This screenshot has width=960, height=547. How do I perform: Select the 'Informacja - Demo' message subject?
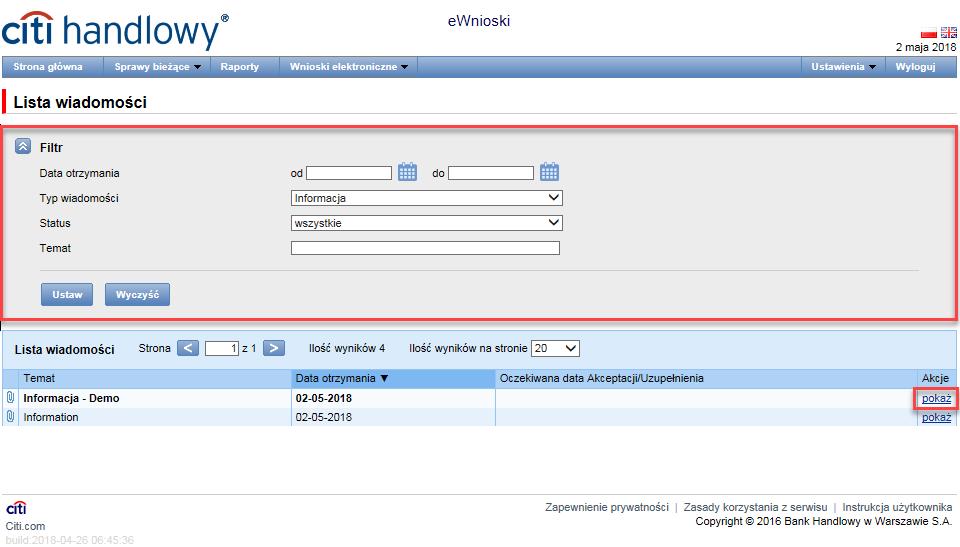(x=71, y=398)
